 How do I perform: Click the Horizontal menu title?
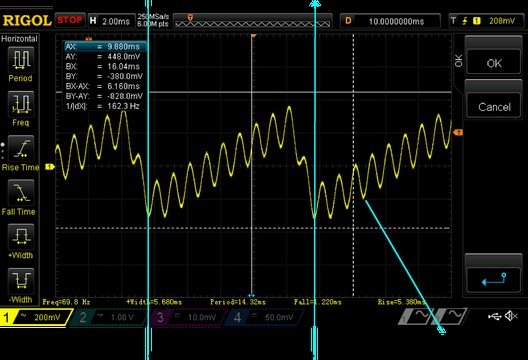[x=19, y=39]
